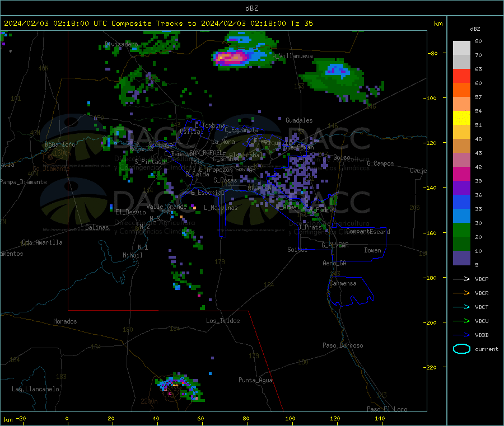Click the A_Villanueva map label
The height and width of the screenshot is (426, 504).
click(x=292, y=56)
